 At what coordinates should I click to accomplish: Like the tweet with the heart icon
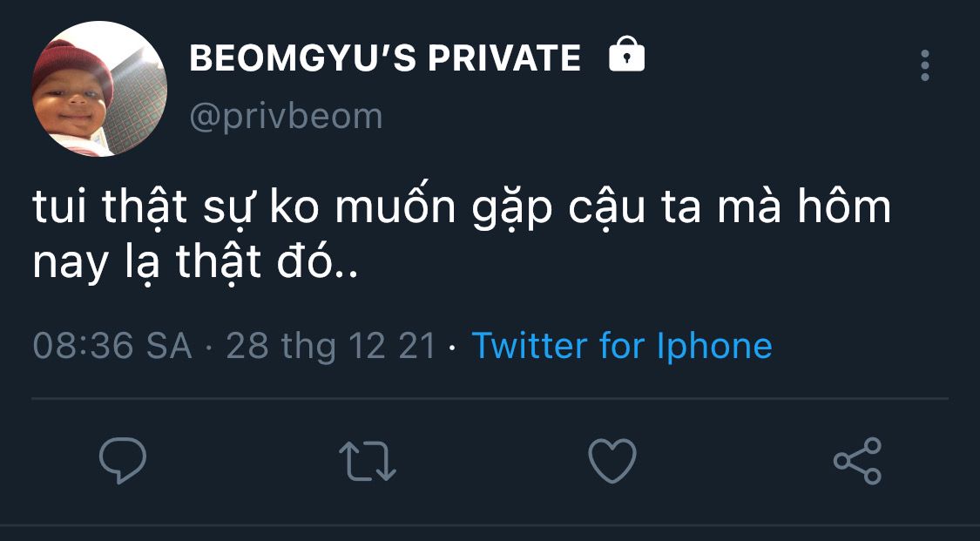pyautogui.click(x=612, y=461)
